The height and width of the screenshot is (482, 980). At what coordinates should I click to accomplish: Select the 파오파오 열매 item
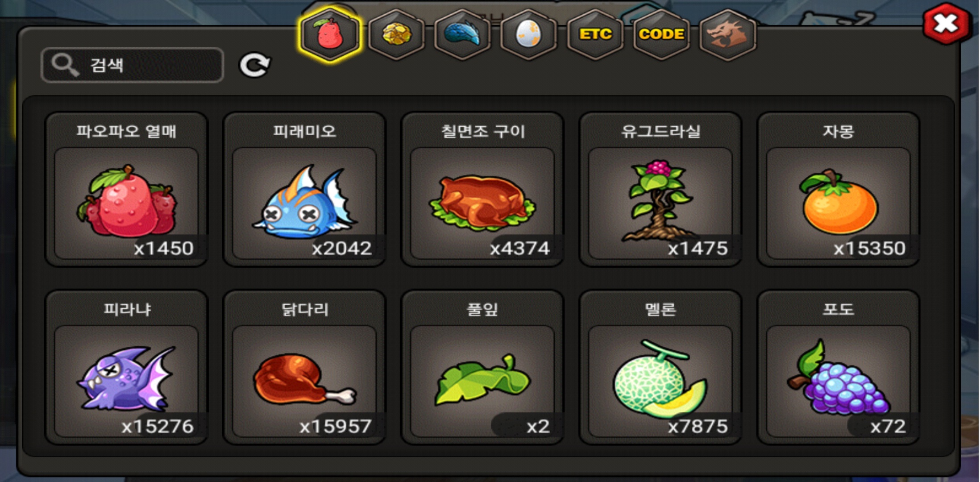[126, 189]
